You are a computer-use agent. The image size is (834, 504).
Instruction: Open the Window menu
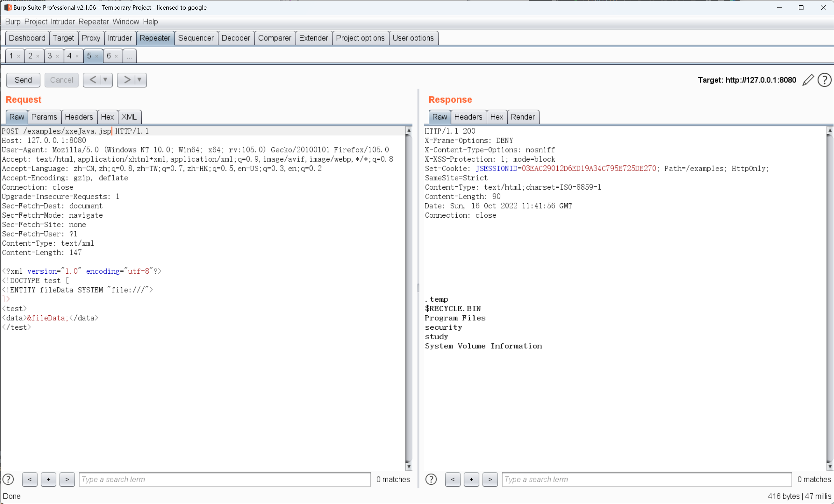(x=126, y=22)
